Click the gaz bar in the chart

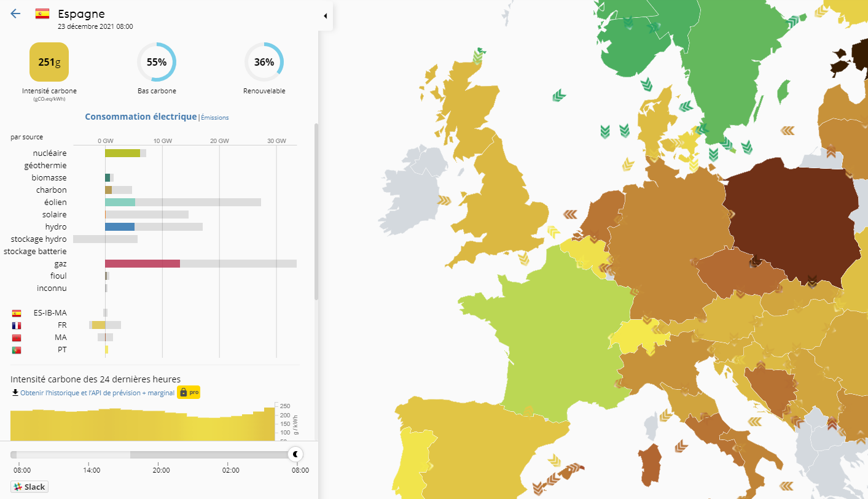(142, 263)
